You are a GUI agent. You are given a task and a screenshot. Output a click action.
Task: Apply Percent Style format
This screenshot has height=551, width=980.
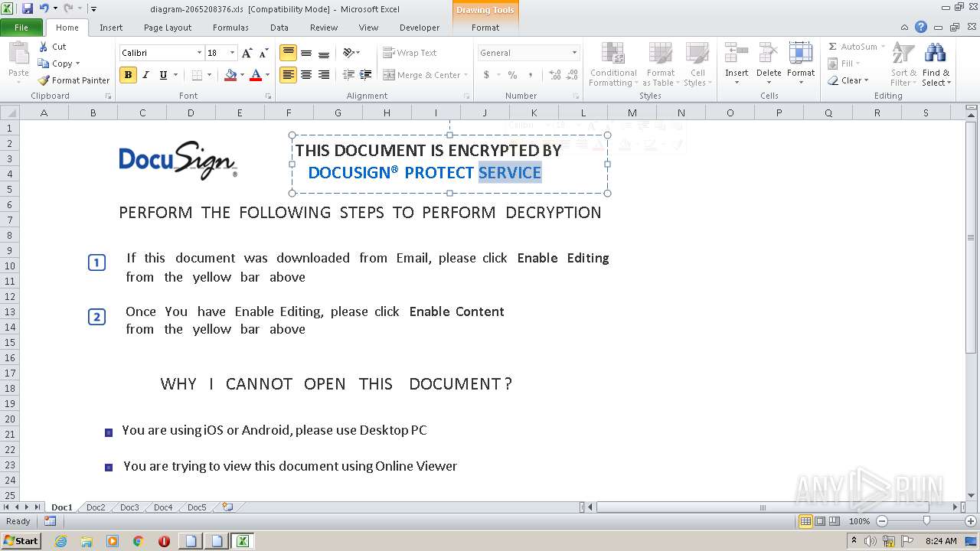click(512, 75)
